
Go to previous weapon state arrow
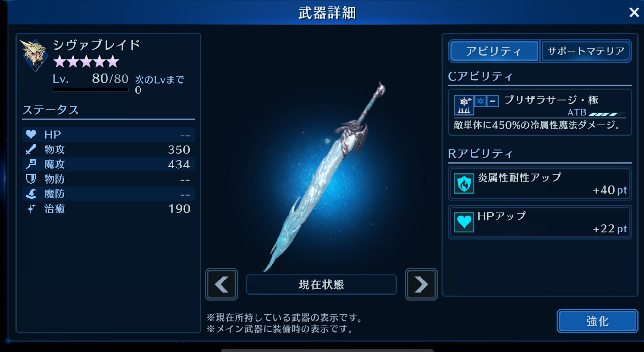tap(222, 284)
